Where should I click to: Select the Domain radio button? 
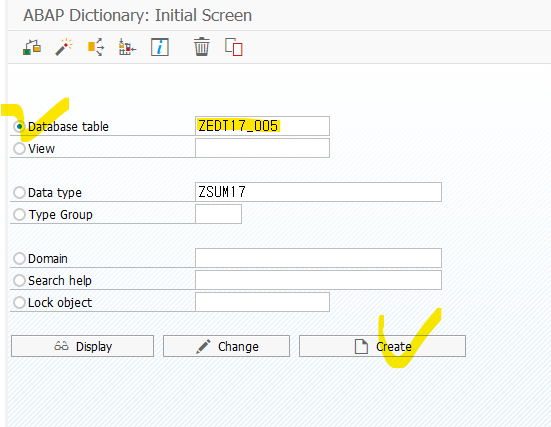pyautogui.click(x=19, y=259)
